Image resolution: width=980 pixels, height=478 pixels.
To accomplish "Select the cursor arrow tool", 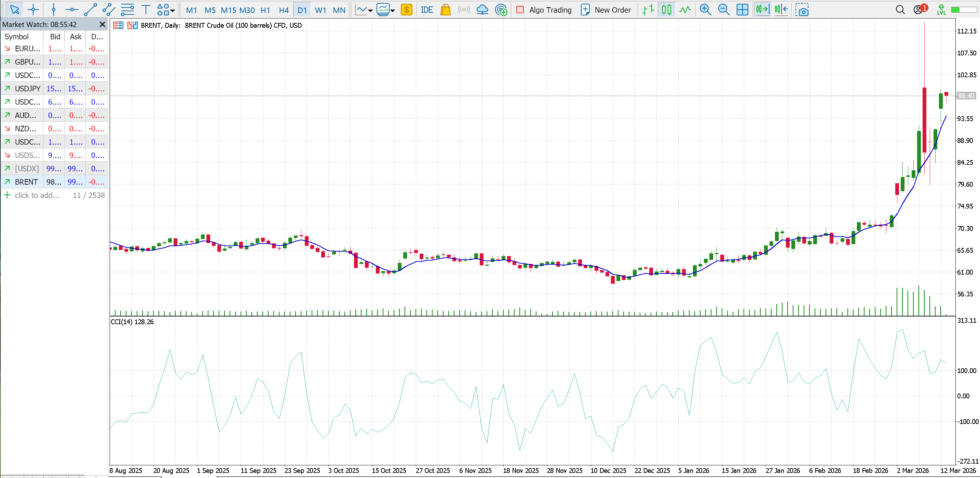I will tap(14, 10).
